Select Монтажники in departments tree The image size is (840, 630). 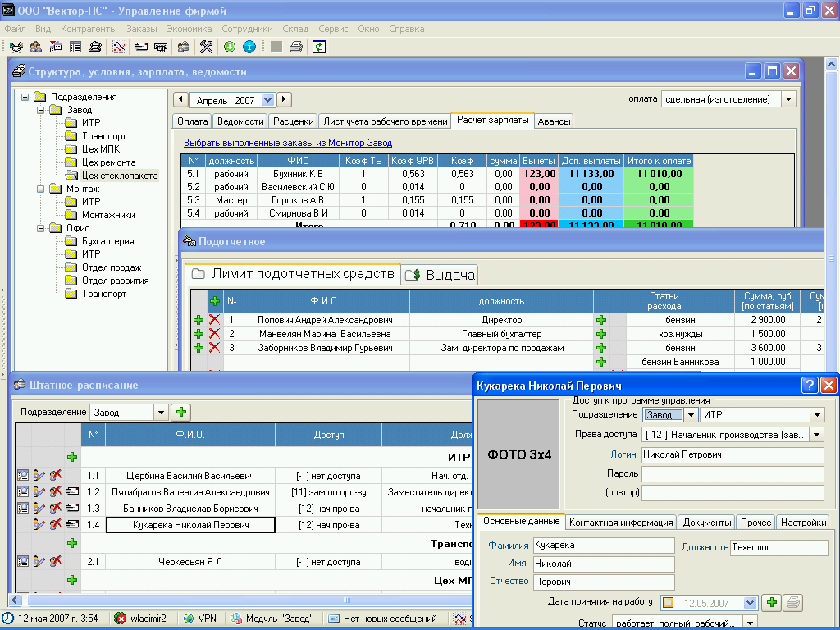tap(108, 215)
